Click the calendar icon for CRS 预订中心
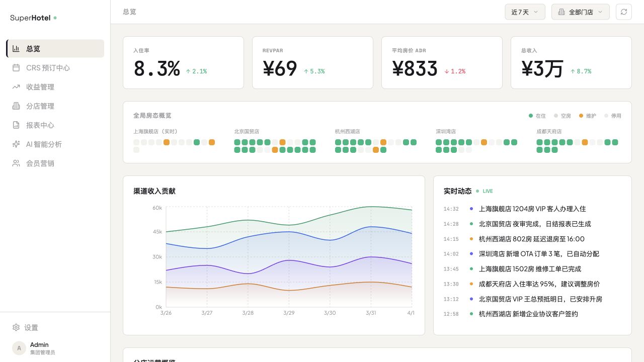Viewport: 644px width, 362px height. click(16, 68)
